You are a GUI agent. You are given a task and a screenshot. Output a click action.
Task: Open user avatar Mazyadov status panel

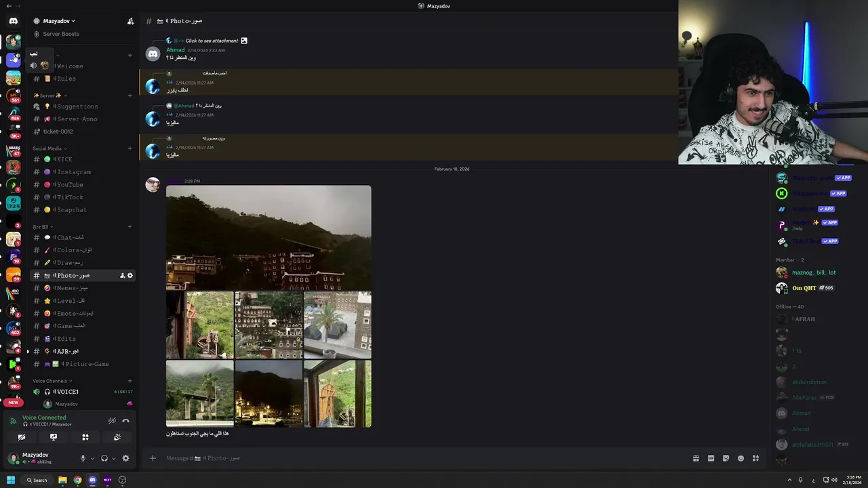(x=13, y=458)
